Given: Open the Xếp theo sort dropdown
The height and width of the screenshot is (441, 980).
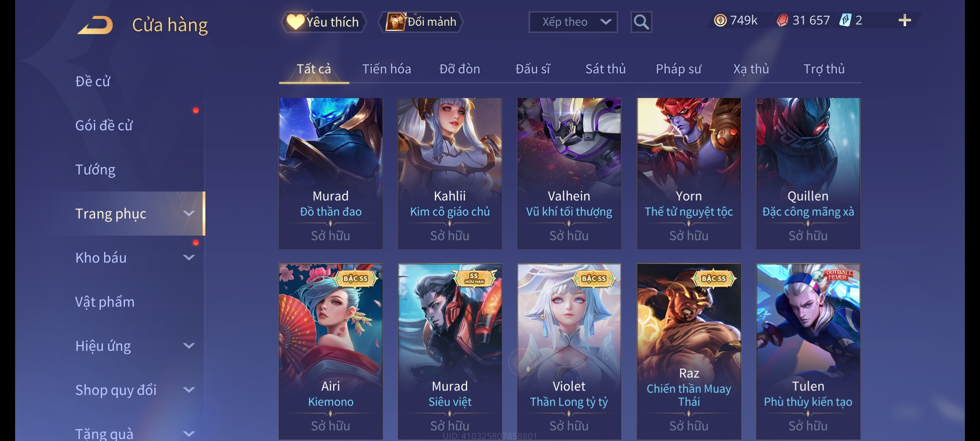Looking at the screenshot, I should click(x=573, y=22).
